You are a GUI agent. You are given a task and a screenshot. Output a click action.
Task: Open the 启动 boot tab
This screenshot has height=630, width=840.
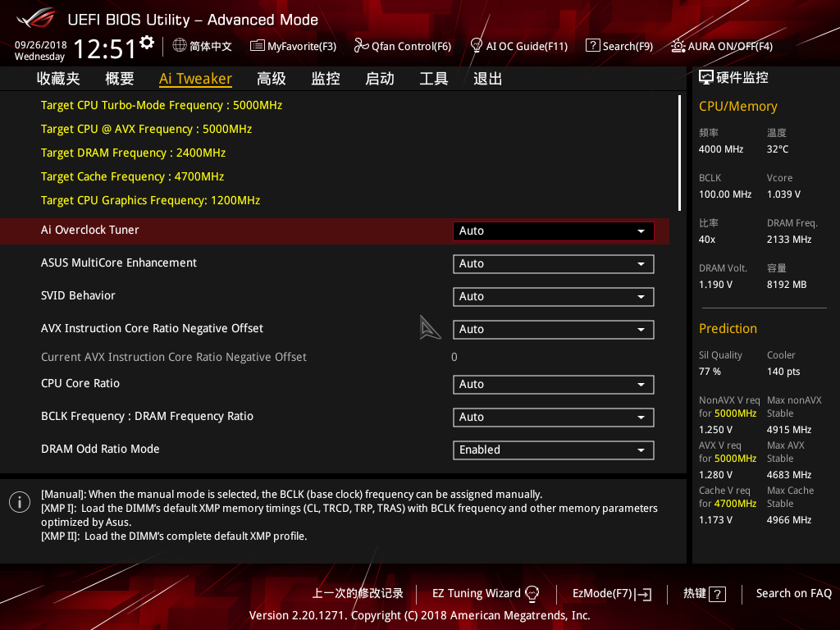pyautogui.click(x=379, y=78)
